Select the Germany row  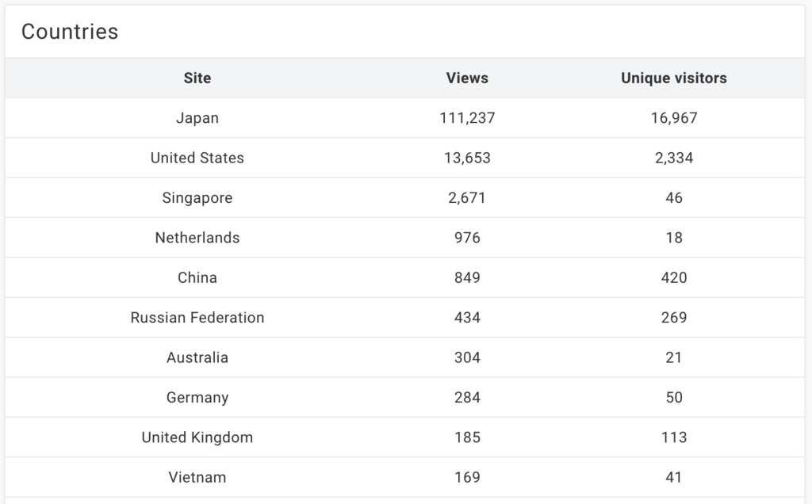point(404,397)
